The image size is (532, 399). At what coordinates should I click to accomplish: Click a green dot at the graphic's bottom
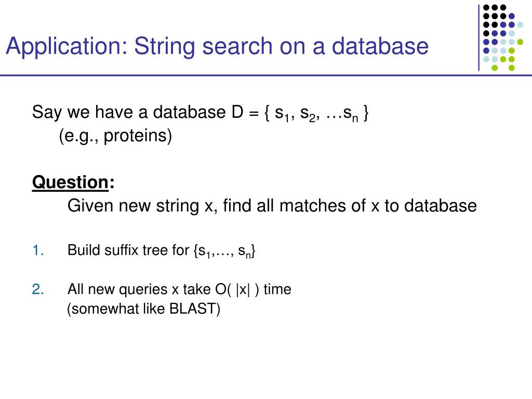tap(495, 68)
